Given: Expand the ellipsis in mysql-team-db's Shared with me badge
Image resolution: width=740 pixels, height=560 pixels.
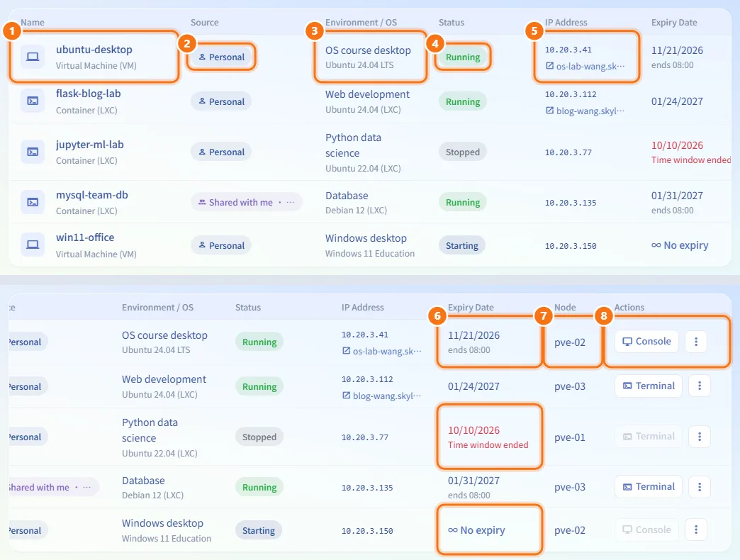Looking at the screenshot, I should point(290,203).
